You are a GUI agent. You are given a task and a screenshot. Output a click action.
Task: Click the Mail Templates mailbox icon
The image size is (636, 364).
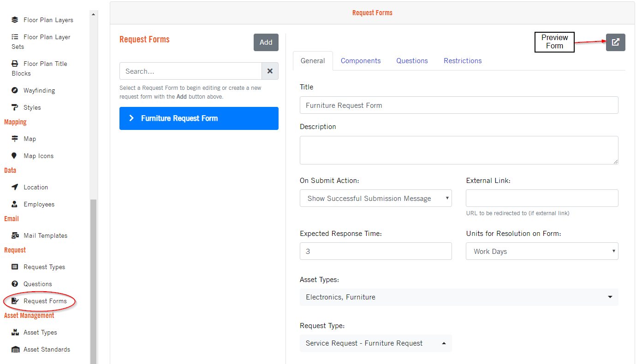(15, 235)
